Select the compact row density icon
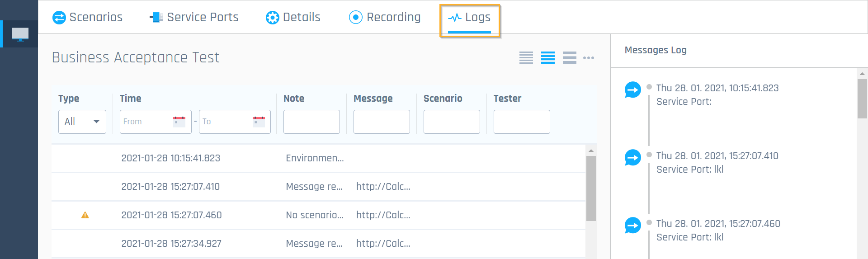Image resolution: width=868 pixels, height=259 pixels. coord(526,58)
